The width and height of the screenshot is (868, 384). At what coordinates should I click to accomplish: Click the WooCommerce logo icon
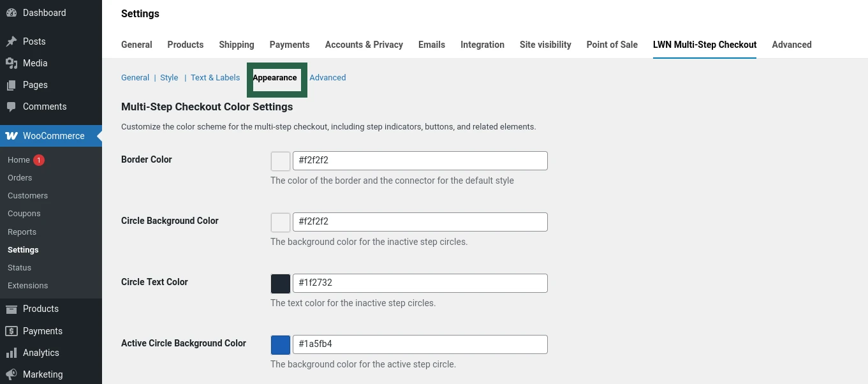pyautogui.click(x=11, y=136)
